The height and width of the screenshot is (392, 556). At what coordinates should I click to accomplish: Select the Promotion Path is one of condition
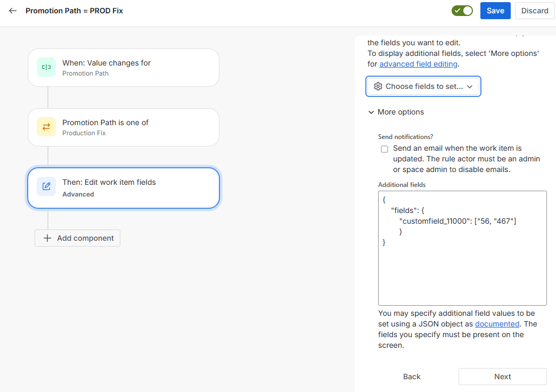[x=124, y=127]
